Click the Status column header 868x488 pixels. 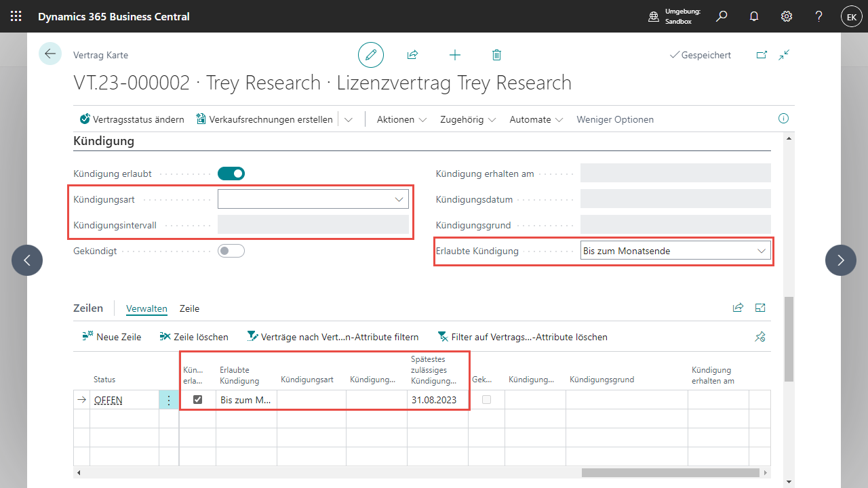pyautogui.click(x=104, y=380)
